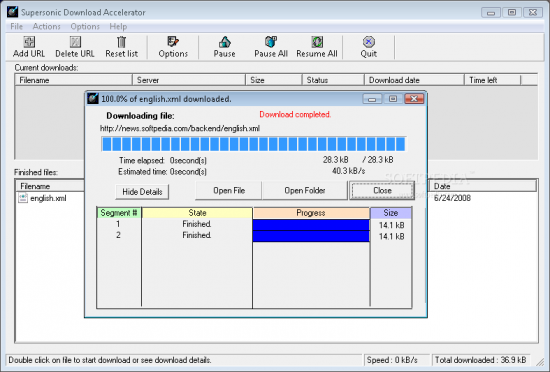The height and width of the screenshot is (372, 550).
Task: Click the Open File button
Action: point(229,190)
